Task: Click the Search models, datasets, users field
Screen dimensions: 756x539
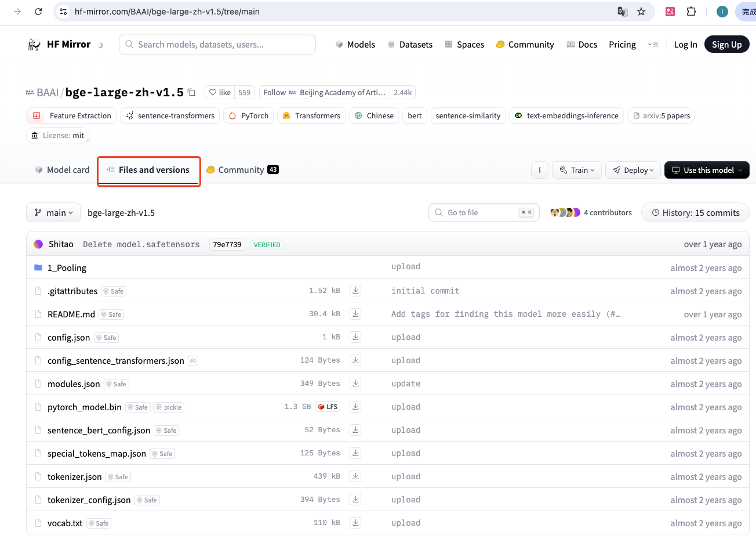Action: [x=217, y=44]
